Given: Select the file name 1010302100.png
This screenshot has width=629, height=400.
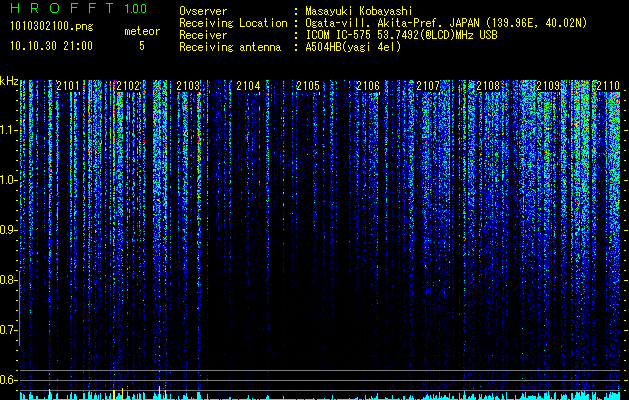Looking at the screenshot, I should pyautogui.click(x=52, y=26).
